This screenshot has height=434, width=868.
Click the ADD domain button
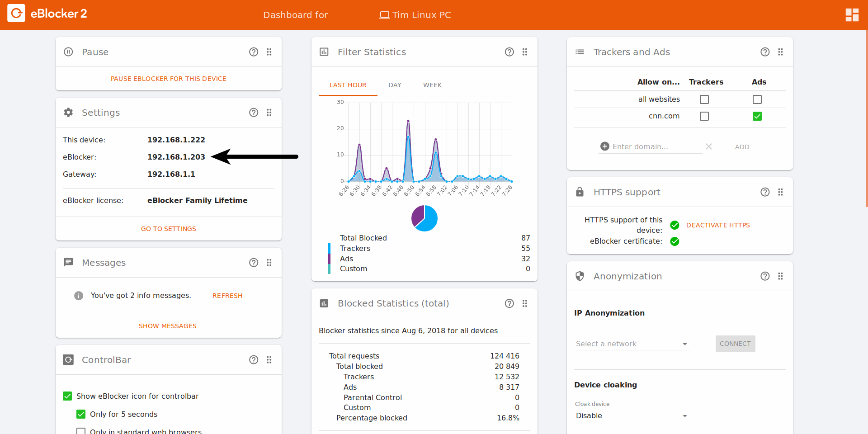742,147
